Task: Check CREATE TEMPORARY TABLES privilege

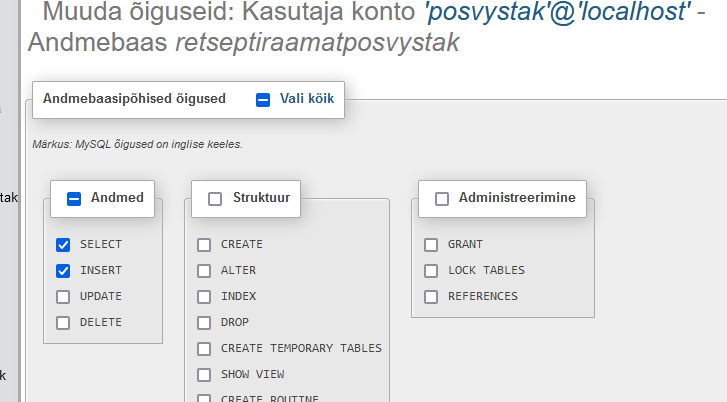Action: (204, 348)
